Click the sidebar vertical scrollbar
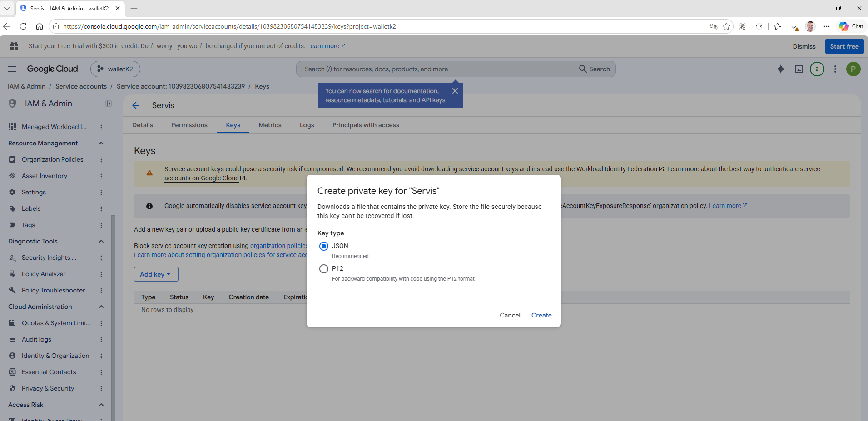The height and width of the screenshot is (421, 868). (x=114, y=318)
